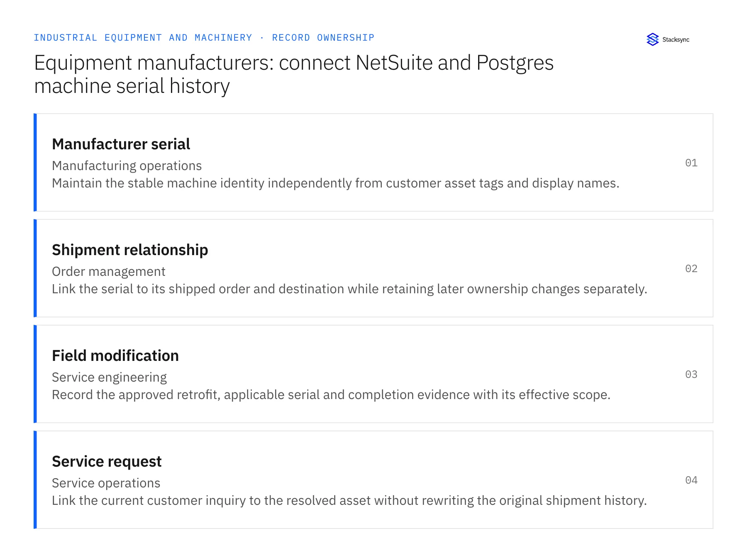Viewport: 747px width, 560px height.
Task: Select text 'Maintain the stable machine identity independently'
Action: pyautogui.click(x=202, y=183)
